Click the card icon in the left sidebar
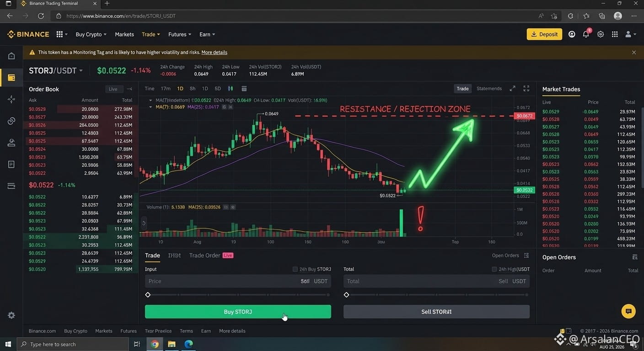 pos(11,186)
